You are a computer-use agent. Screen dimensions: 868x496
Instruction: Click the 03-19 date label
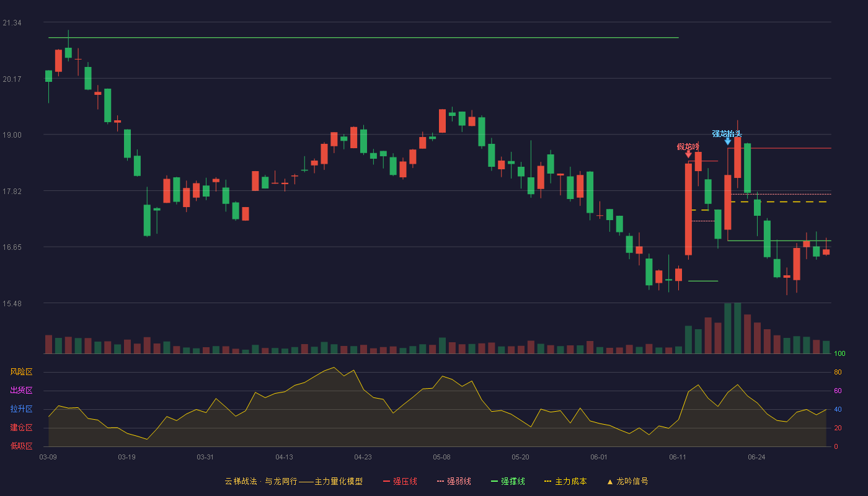(126, 457)
